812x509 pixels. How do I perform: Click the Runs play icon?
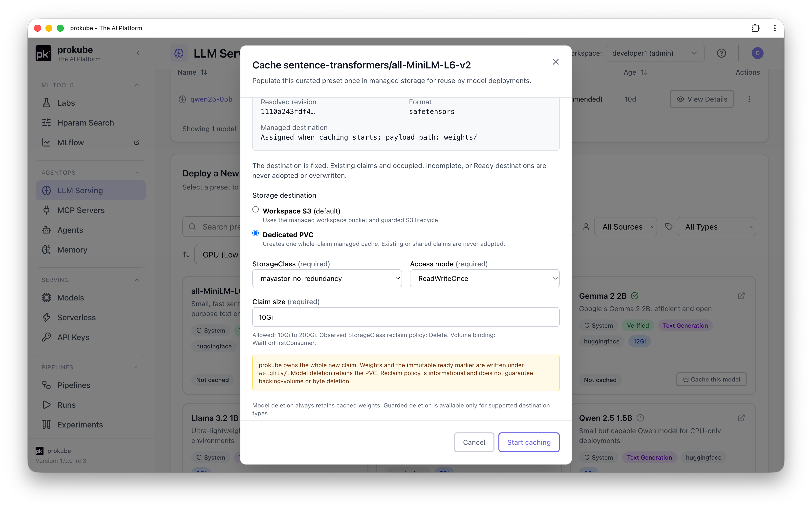click(46, 405)
